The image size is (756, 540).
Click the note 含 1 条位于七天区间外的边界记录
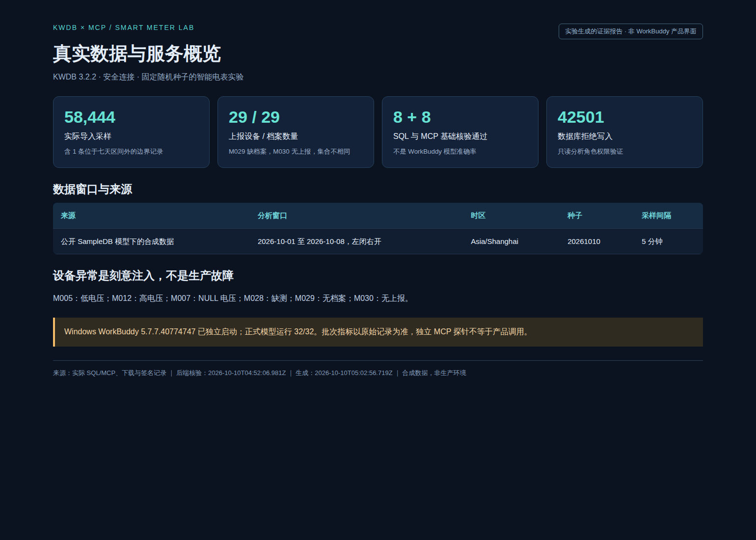[113, 152]
